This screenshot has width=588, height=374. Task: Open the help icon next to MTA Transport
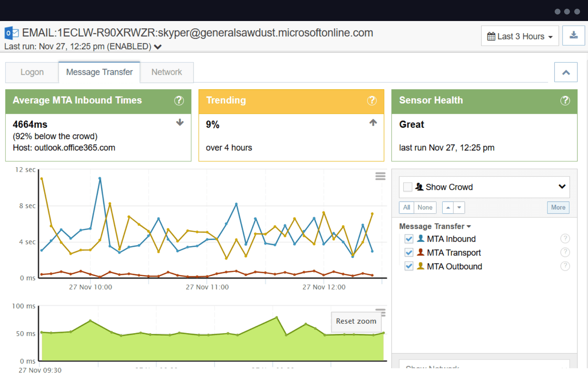565,252
